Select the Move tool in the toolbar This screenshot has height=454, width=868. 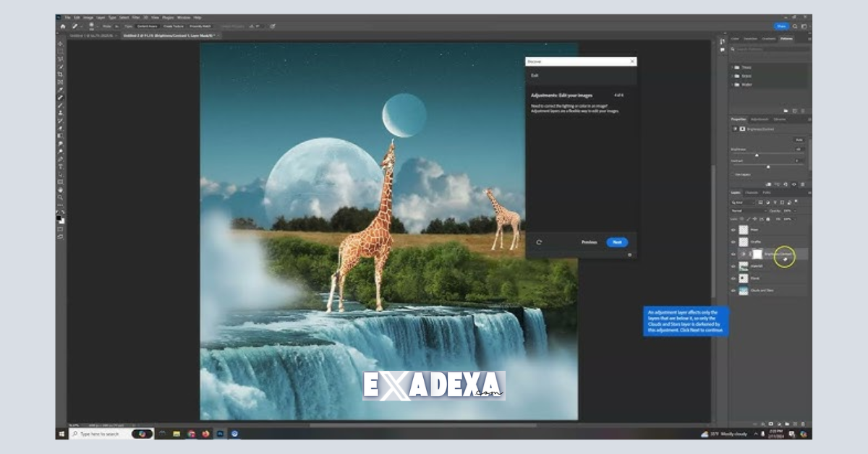(x=59, y=43)
